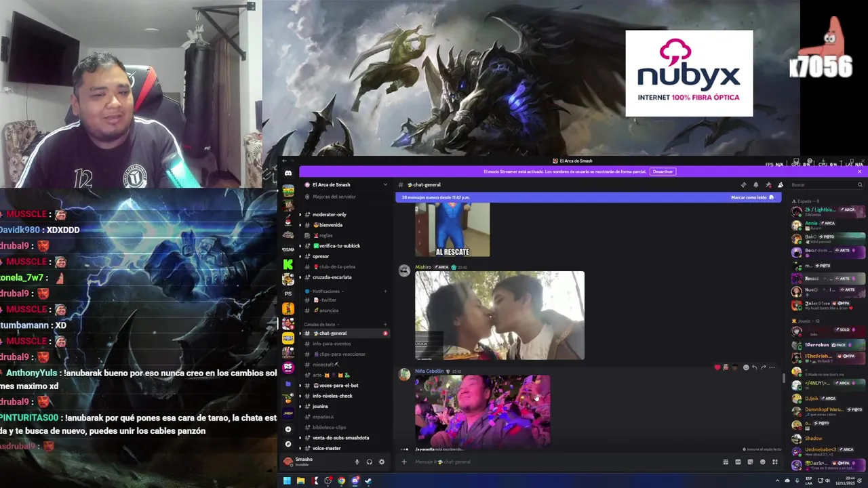Open the RS pink server icon
The height and width of the screenshot is (488, 868).
coord(288,367)
